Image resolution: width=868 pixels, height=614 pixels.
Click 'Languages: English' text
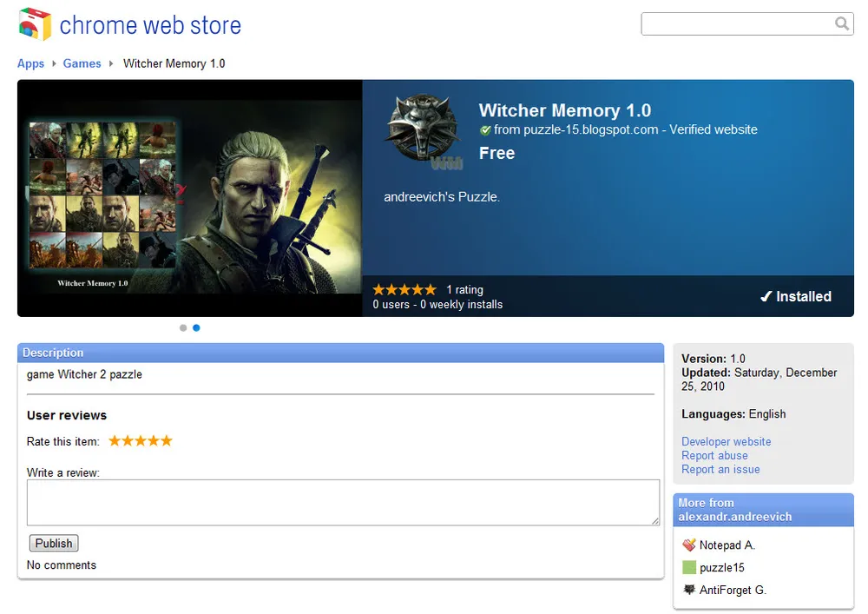pos(733,413)
